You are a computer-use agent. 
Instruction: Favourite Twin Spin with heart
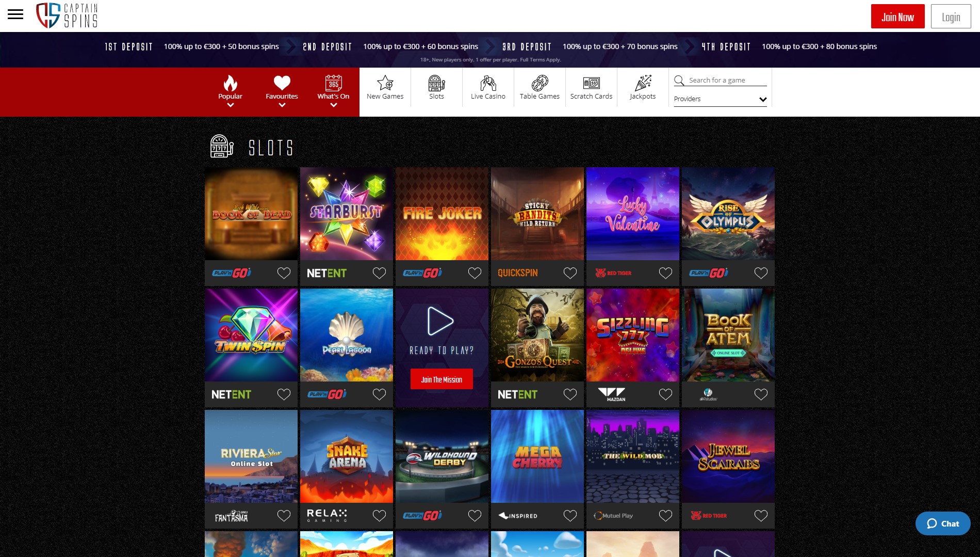[x=284, y=394]
